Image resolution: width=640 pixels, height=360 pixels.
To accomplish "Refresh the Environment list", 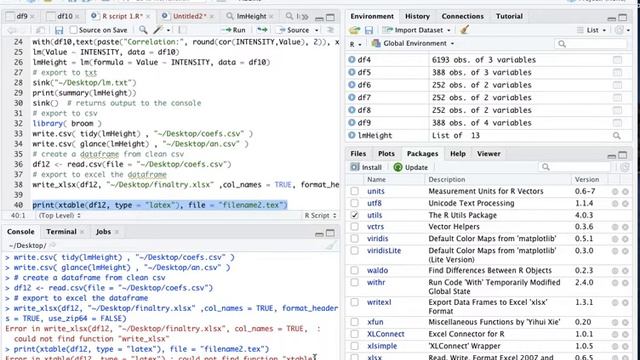I will pos(620,30).
